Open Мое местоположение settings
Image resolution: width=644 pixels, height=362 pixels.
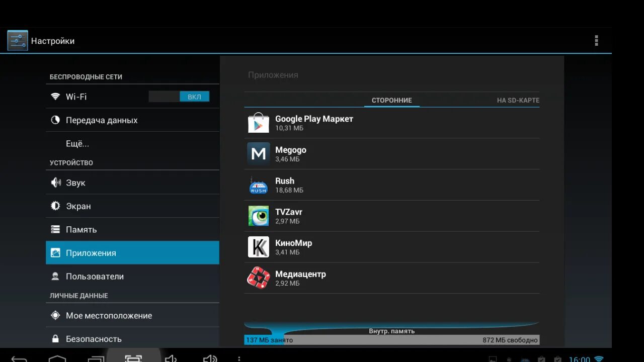pyautogui.click(x=132, y=316)
